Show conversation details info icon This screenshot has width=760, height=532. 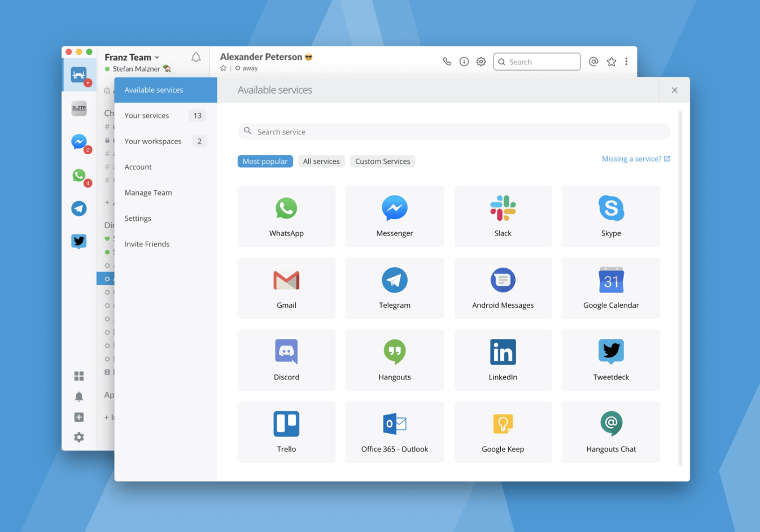(x=464, y=62)
